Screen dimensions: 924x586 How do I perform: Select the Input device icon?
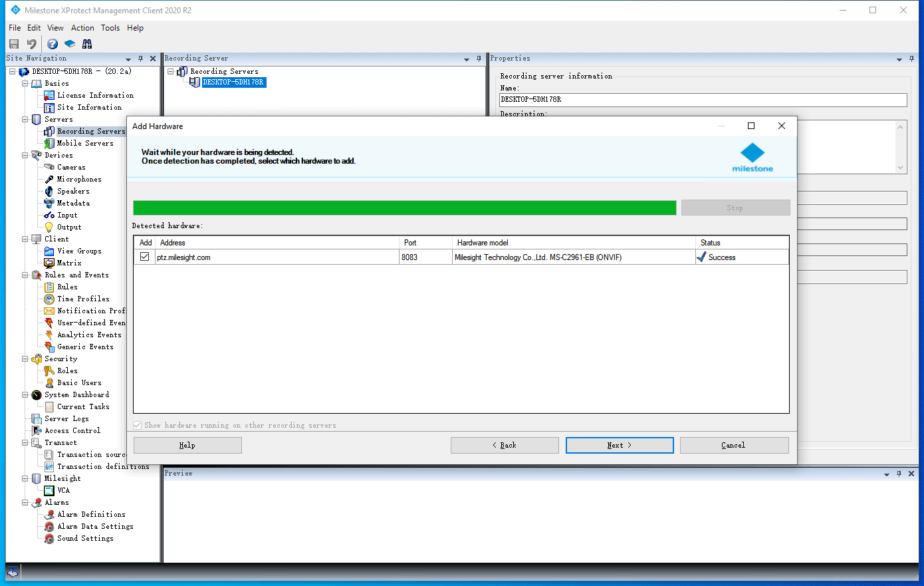tap(49, 216)
